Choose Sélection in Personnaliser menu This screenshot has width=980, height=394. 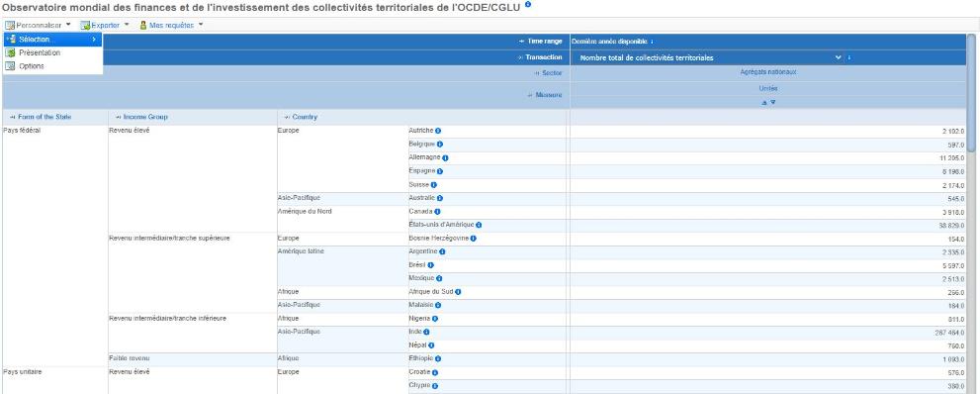tap(53, 40)
